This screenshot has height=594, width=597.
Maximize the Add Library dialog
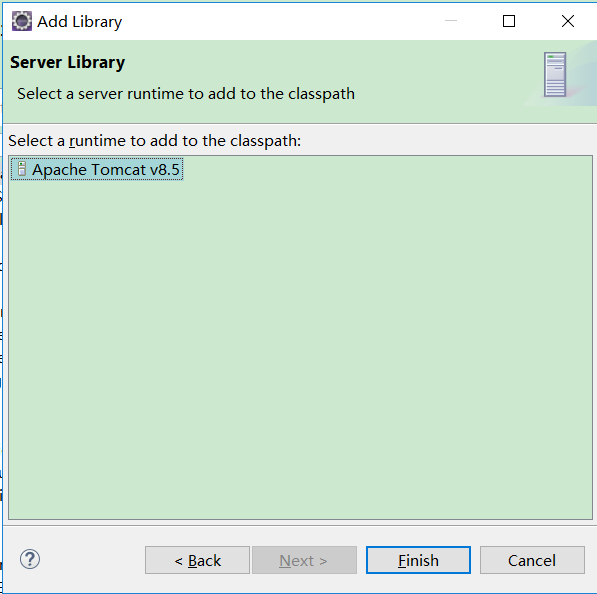pos(509,21)
